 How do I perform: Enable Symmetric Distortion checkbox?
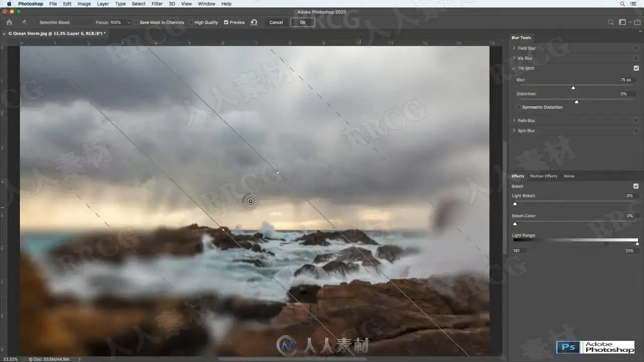[x=519, y=107]
